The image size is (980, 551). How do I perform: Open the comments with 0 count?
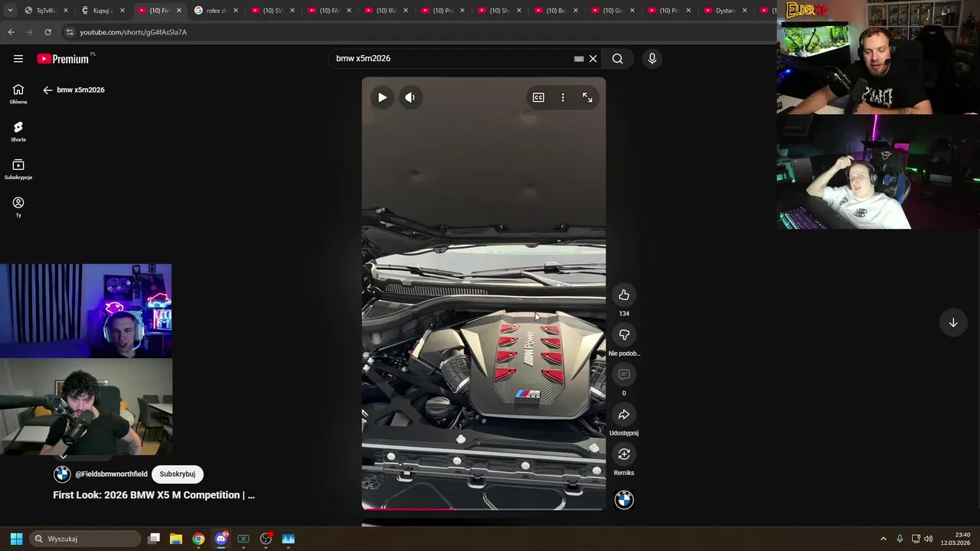624,374
